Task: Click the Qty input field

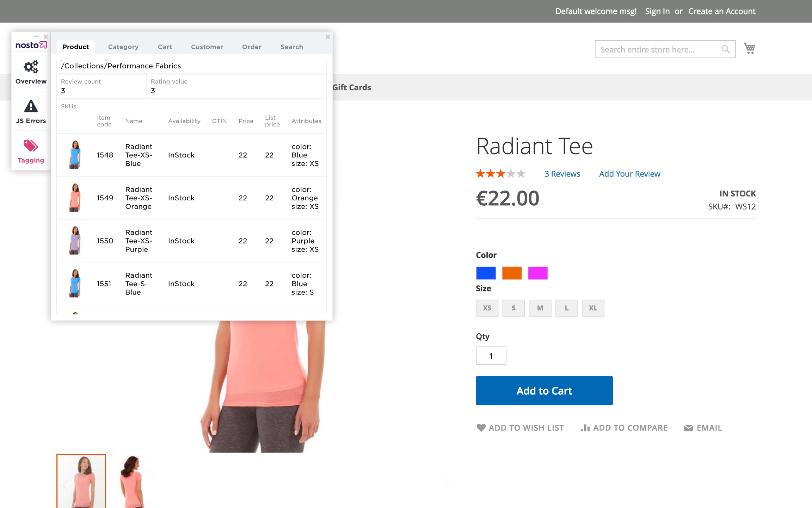Action: (x=491, y=356)
